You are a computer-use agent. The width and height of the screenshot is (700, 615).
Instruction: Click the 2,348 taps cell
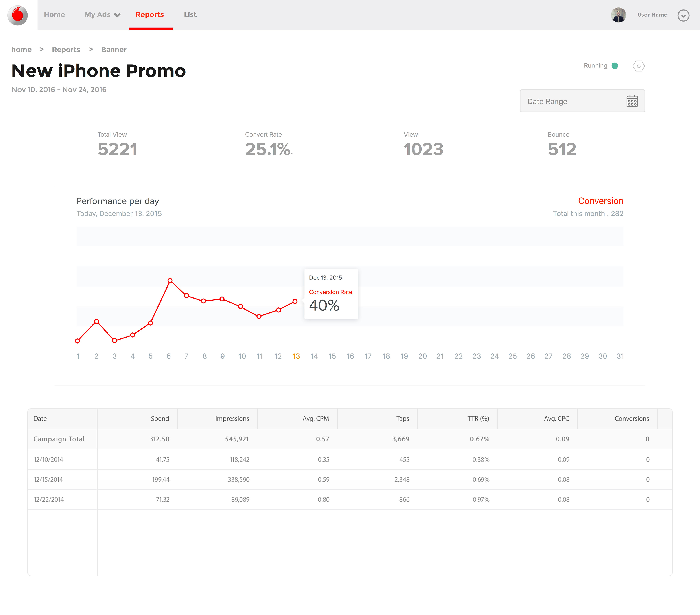402,479
